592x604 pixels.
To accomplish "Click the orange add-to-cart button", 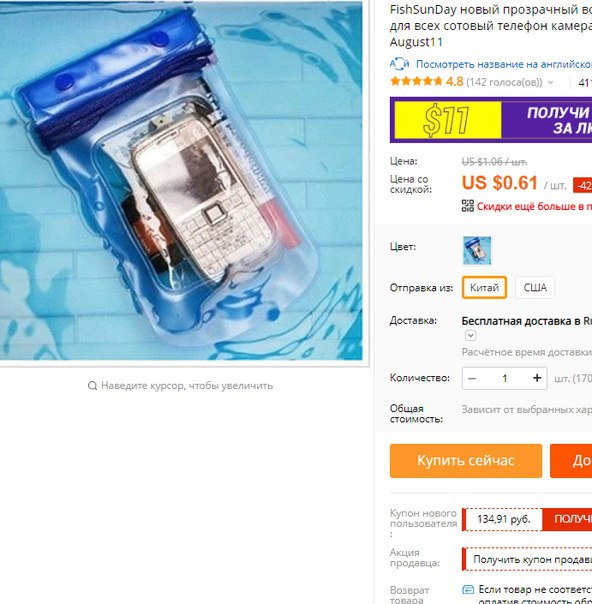I will (571, 461).
